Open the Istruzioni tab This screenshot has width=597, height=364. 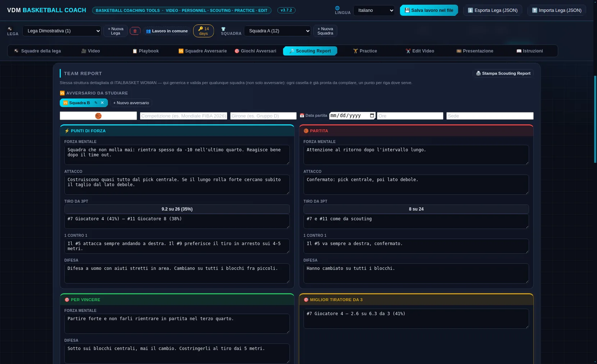pos(530,51)
